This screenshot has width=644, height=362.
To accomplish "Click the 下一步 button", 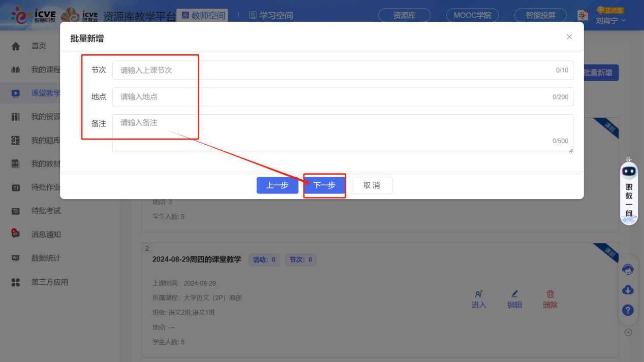I will 324,185.
